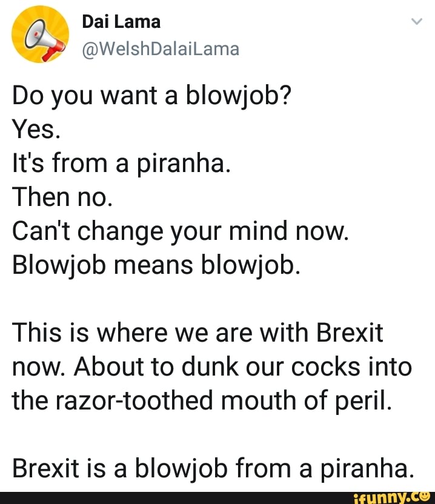The width and height of the screenshot is (435, 504).
Task: Click "This is where we are with Brexit"
Action: pos(198,333)
